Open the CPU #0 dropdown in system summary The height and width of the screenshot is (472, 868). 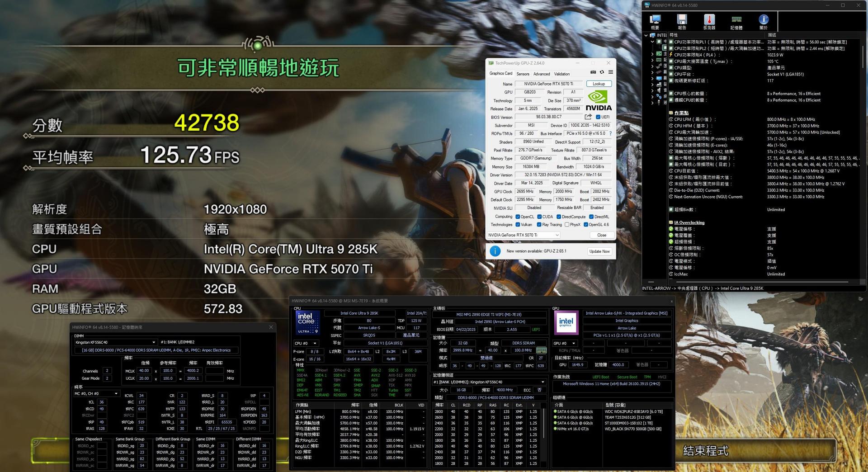306,343
